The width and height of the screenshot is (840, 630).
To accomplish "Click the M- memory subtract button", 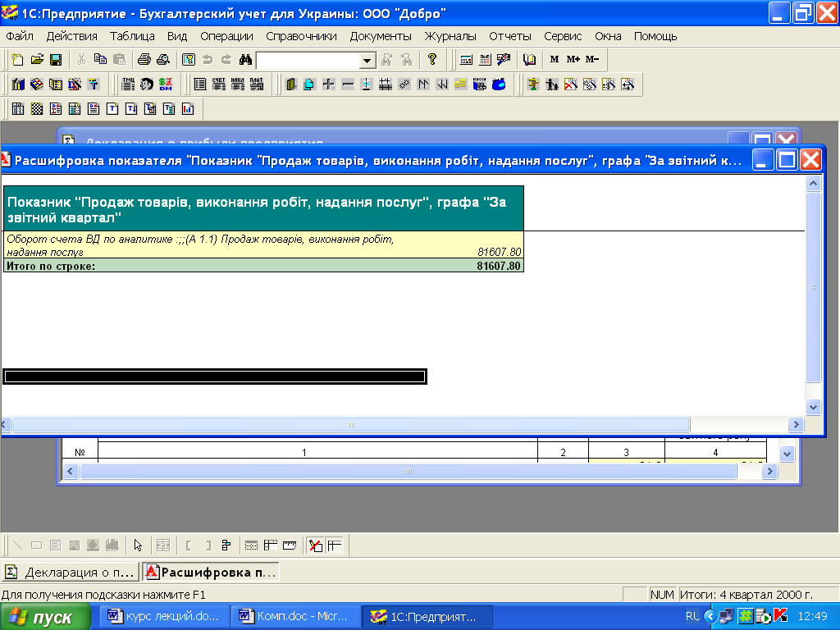I will (x=592, y=59).
